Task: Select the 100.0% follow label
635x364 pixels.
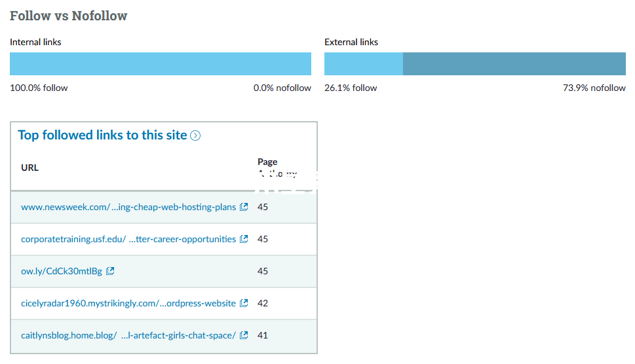Action: (x=39, y=88)
